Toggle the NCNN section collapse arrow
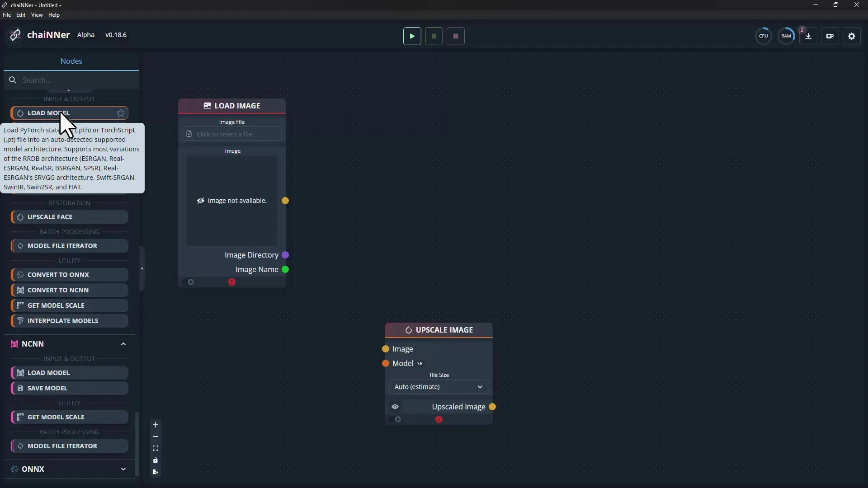 123,343
